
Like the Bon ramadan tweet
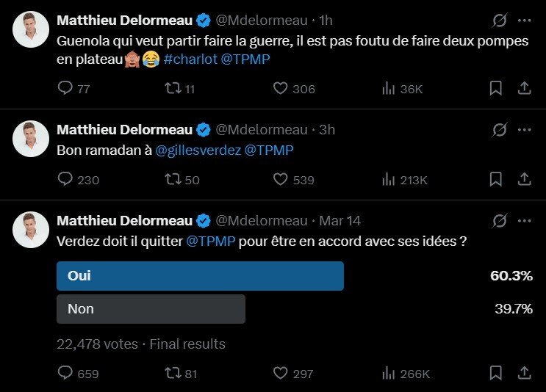pyautogui.click(x=280, y=179)
